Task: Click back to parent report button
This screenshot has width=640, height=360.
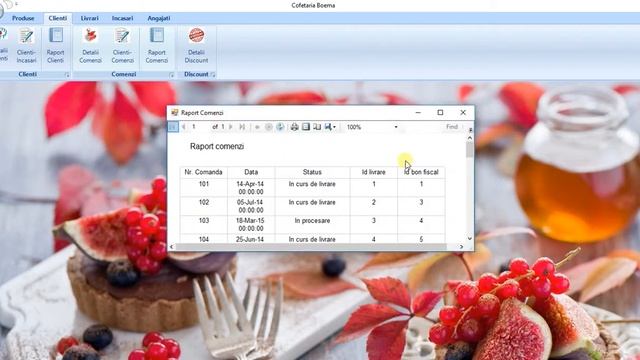Action: (257, 127)
